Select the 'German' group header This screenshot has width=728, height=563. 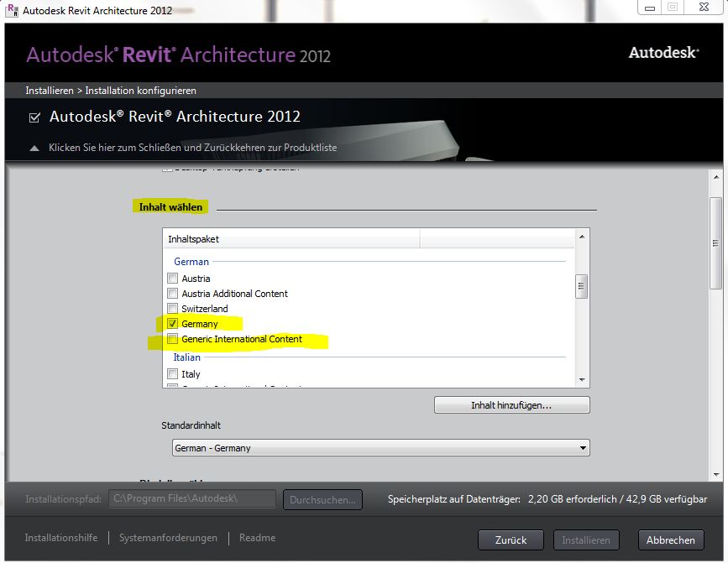(191, 262)
